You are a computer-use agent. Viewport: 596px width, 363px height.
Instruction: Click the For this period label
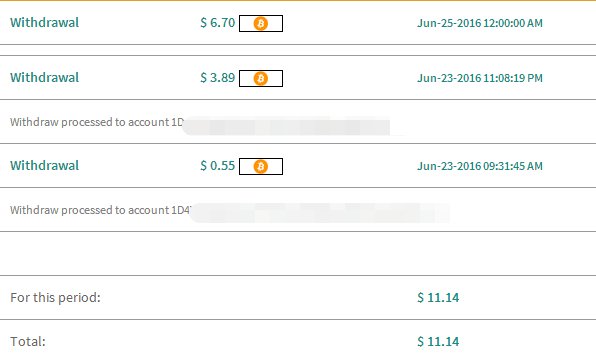pyautogui.click(x=55, y=298)
